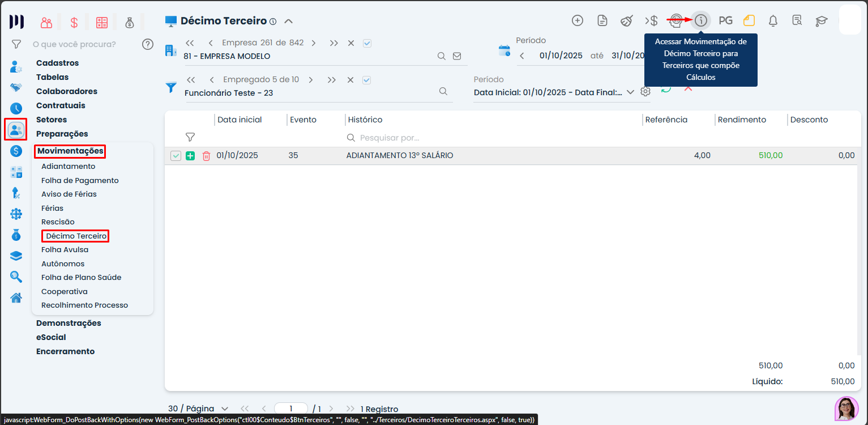The height and width of the screenshot is (425, 868).
Task: Click the stacked layers icon in left sidebar
Action: [x=16, y=256]
